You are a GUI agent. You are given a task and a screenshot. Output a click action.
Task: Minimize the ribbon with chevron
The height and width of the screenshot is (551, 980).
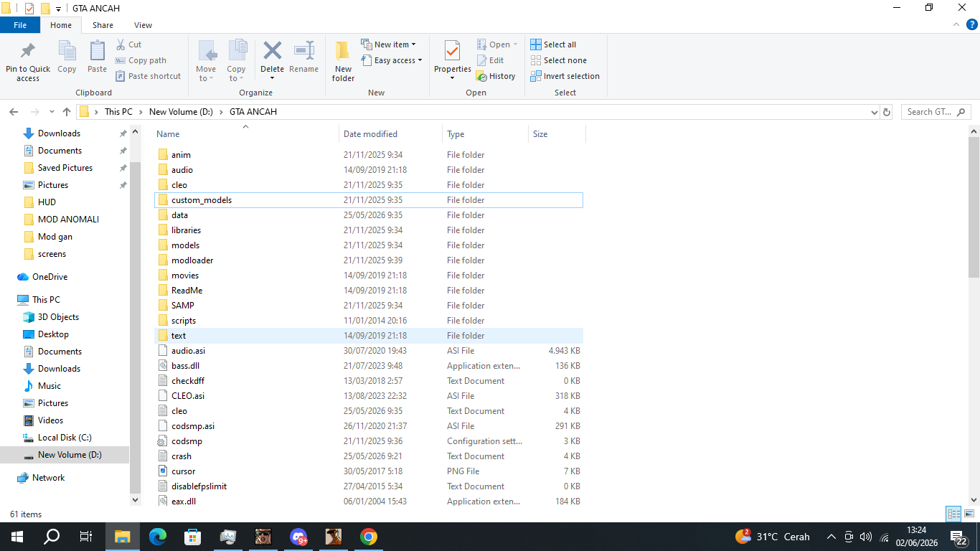[x=956, y=24]
